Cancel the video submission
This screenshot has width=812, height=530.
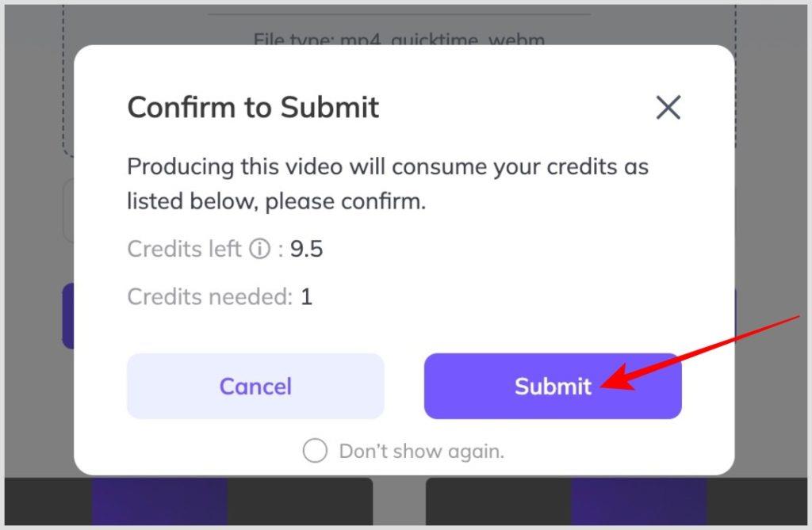(255, 386)
